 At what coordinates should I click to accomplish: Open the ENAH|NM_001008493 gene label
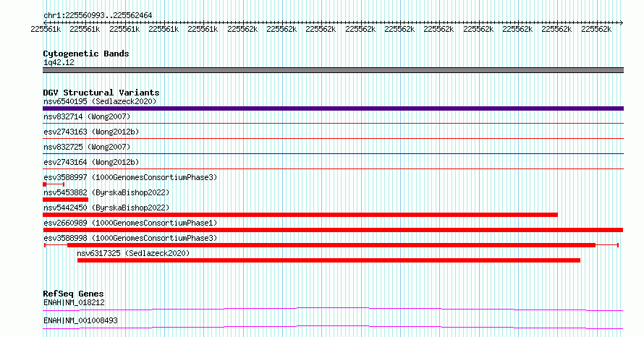point(80,320)
